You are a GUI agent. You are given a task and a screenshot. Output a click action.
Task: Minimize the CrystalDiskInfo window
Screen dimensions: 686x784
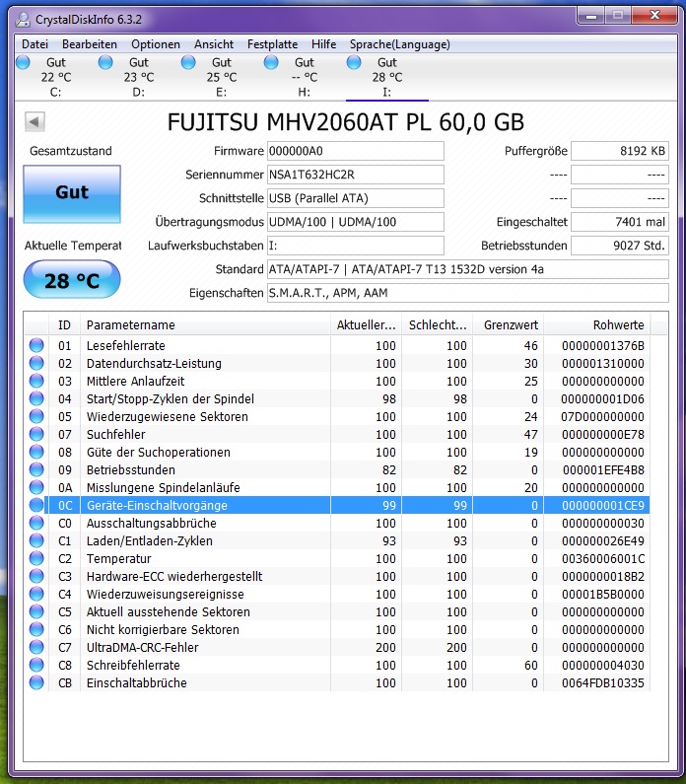click(x=591, y=16)
